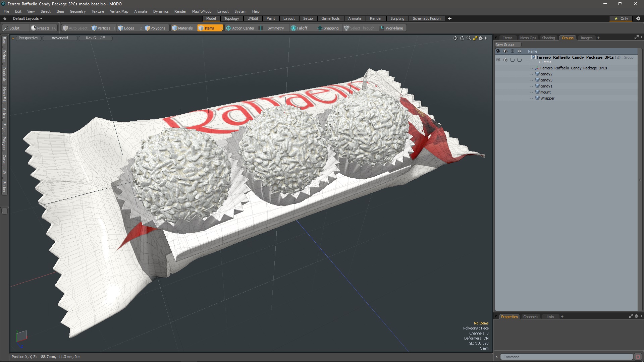Select the candy3 tree item
The width and height of the screenshot is (644, 362).
546,80
